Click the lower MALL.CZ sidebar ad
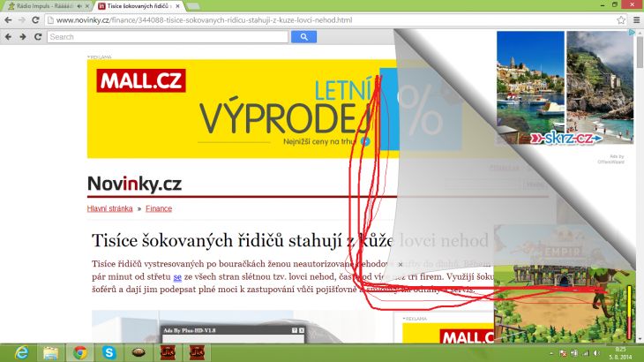The height and width of the screenshot is (362, 644). click(x=448, y=333)
